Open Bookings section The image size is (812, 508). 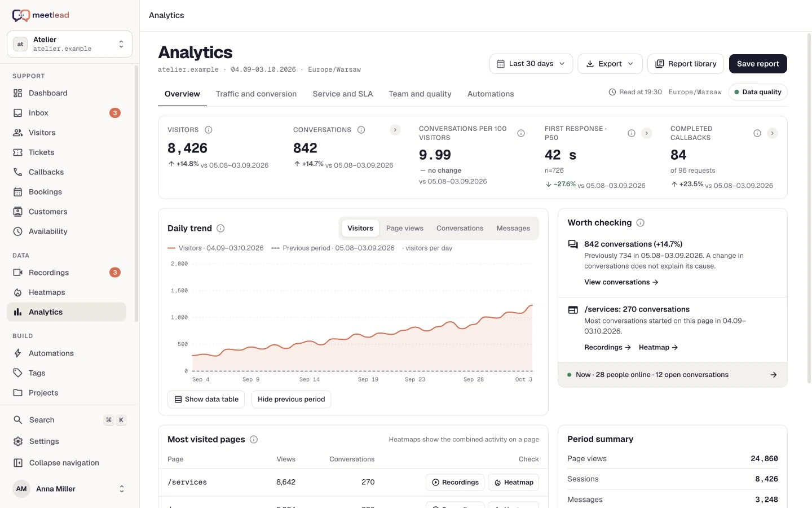pyautogui.click(x=67, y=192)
